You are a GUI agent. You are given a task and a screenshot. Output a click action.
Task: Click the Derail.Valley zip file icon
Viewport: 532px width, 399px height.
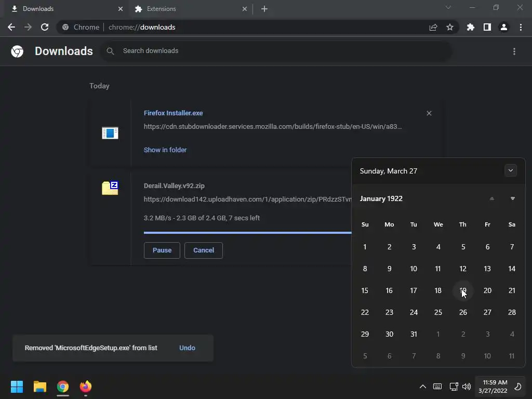[x=110, y=188]
